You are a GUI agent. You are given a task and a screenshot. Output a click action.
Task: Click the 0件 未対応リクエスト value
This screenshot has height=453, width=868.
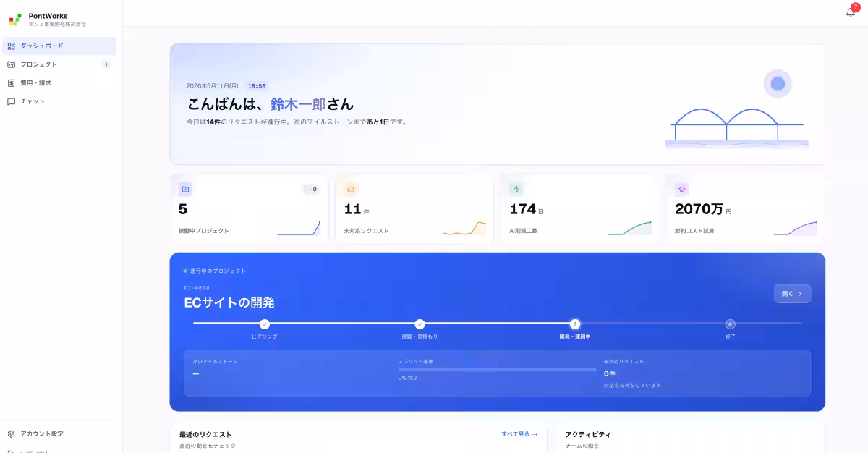[610, 373]
